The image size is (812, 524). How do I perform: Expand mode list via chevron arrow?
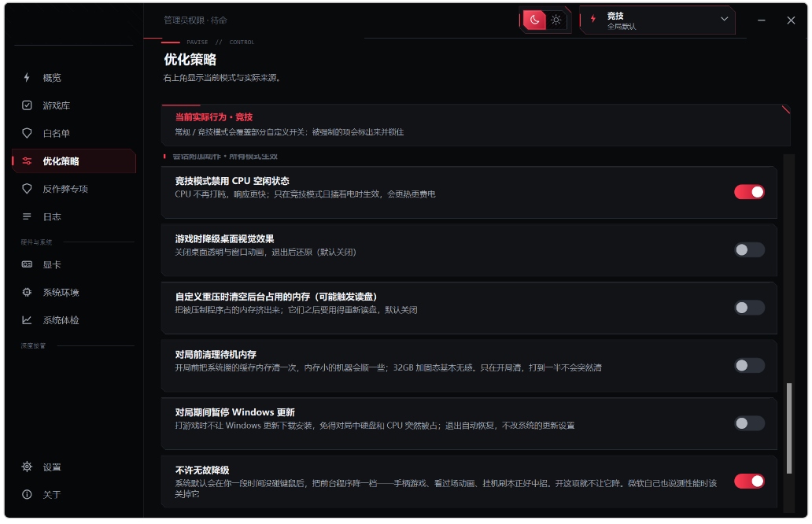point(724,19)
